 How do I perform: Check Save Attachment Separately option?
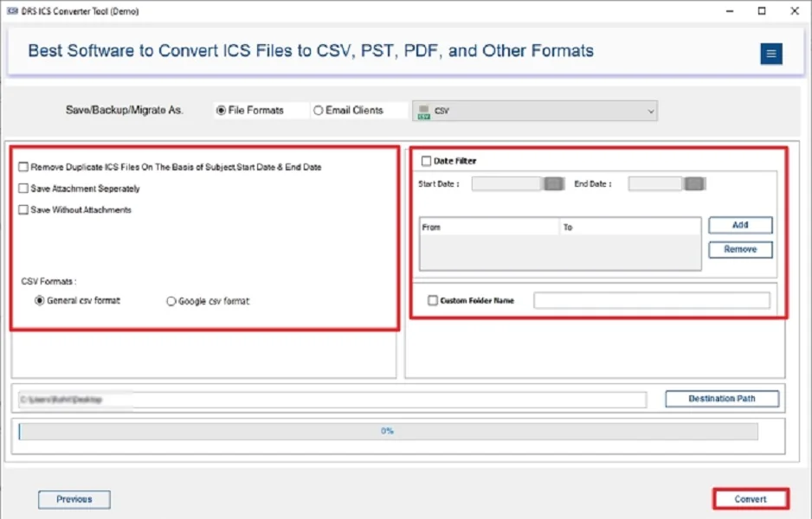(x=23, y=189)
